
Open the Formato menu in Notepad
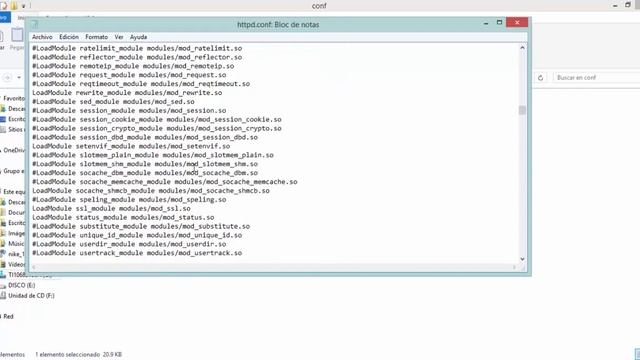[96, 37]
